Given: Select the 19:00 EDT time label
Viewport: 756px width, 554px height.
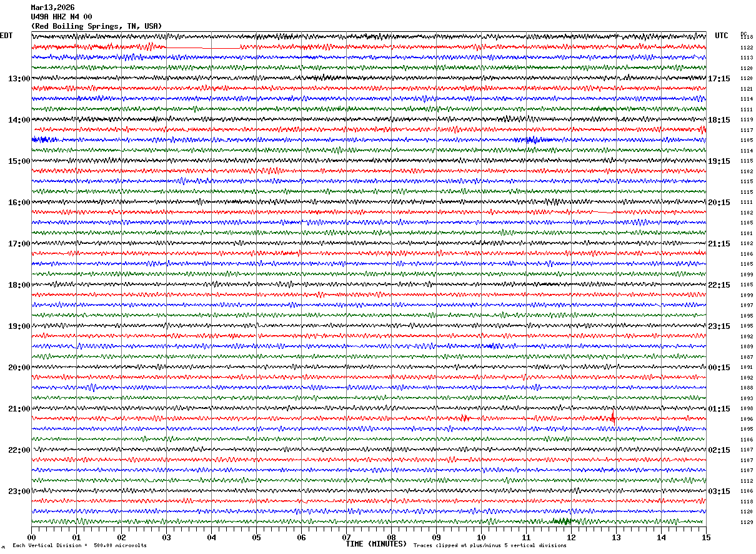Looking at the screenshot, I should tap(19, 326).
